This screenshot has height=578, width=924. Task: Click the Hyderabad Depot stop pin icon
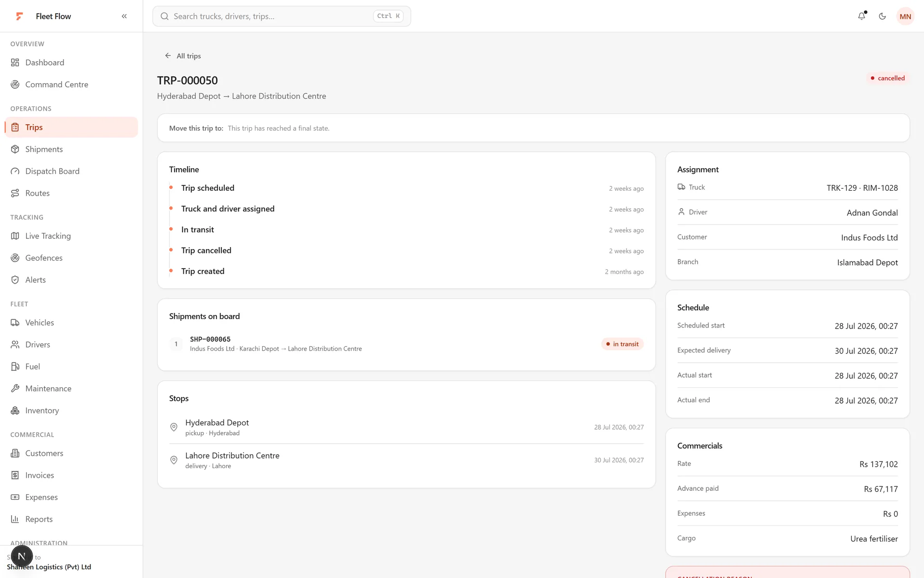(174, 427)
